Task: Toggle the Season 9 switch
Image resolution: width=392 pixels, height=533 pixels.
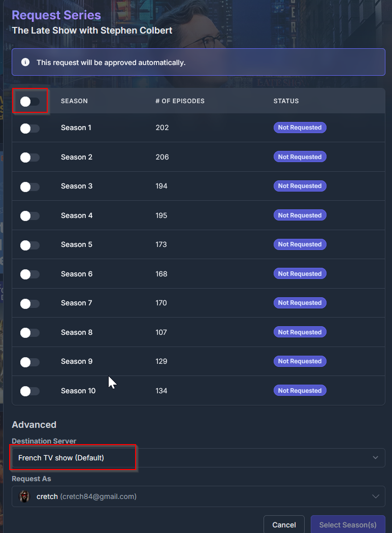Action: 29,362
